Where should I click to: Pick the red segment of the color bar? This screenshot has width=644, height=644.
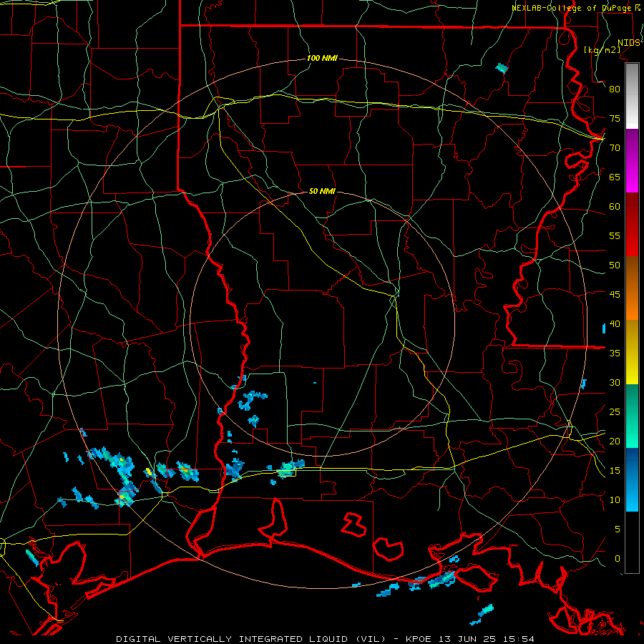point(632,225)
